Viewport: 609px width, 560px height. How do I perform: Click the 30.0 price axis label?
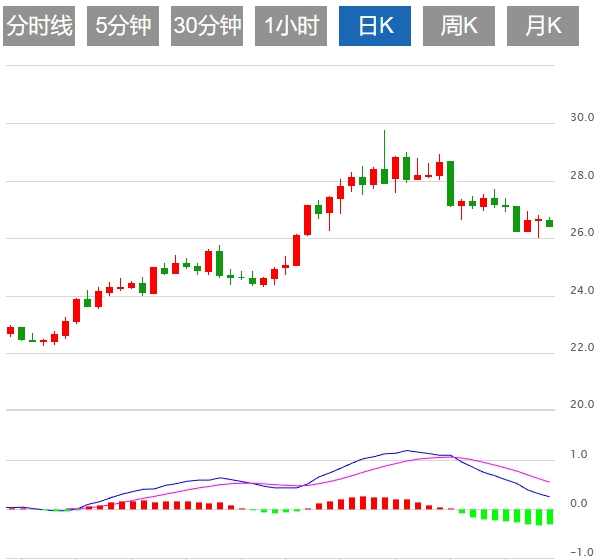click(581, 118)
